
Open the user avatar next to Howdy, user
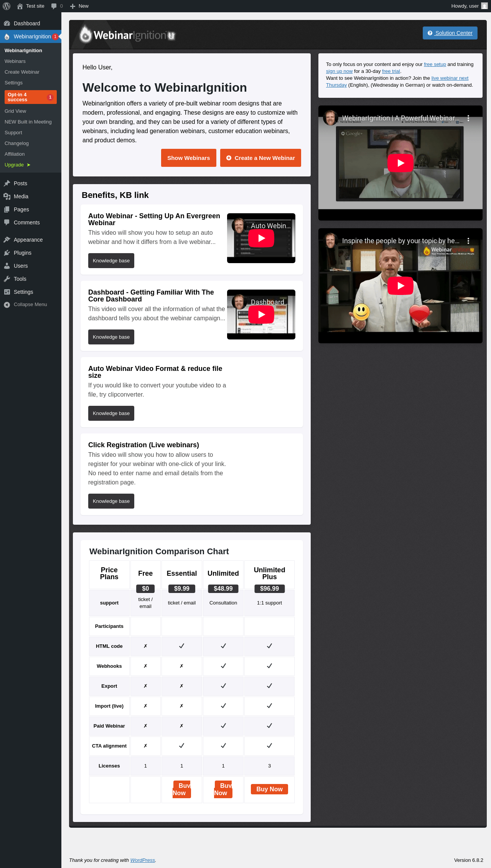[484, 6]
